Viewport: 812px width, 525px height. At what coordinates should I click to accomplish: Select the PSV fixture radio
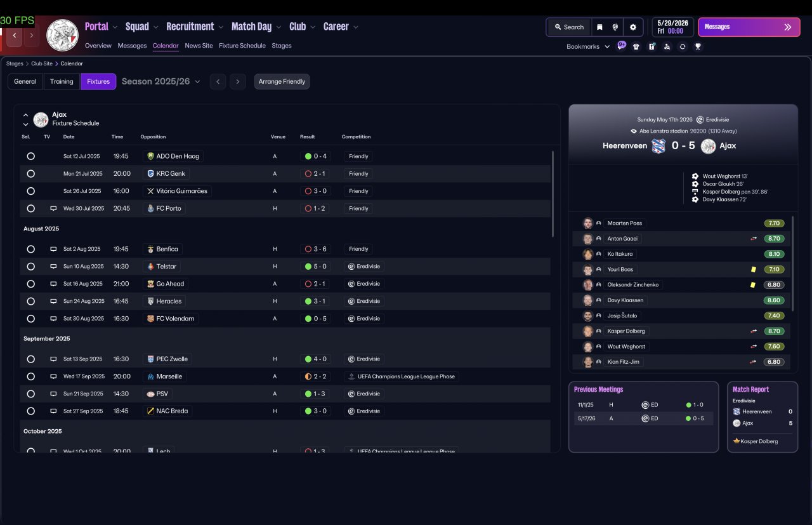click(x=30, y=394)
